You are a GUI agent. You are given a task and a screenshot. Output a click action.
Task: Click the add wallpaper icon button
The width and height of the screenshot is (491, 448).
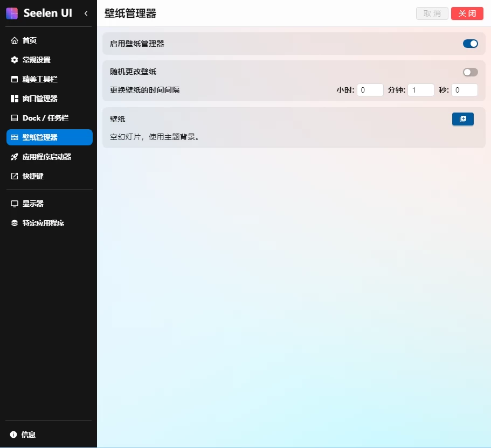coord(462,119)
